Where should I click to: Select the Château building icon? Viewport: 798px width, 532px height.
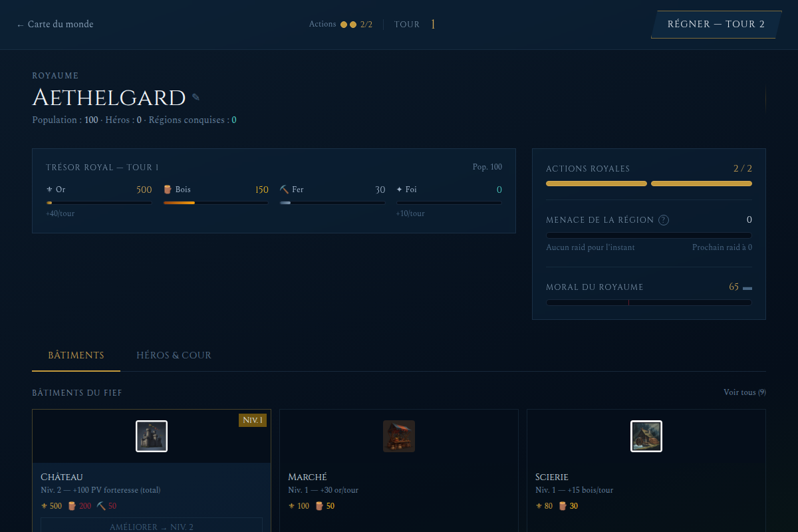[x=152, y=436]
